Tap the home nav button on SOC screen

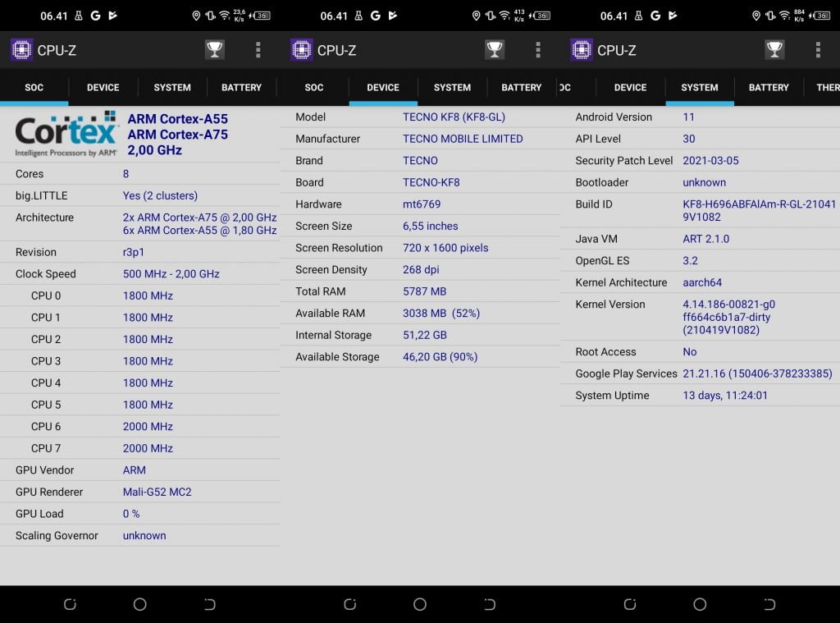(x=139, y=604)
